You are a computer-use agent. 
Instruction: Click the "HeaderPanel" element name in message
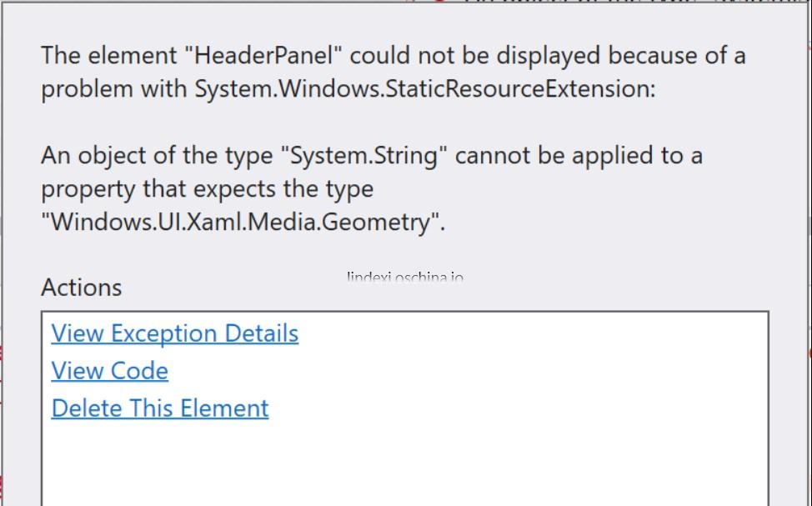(x=263, y=55)
